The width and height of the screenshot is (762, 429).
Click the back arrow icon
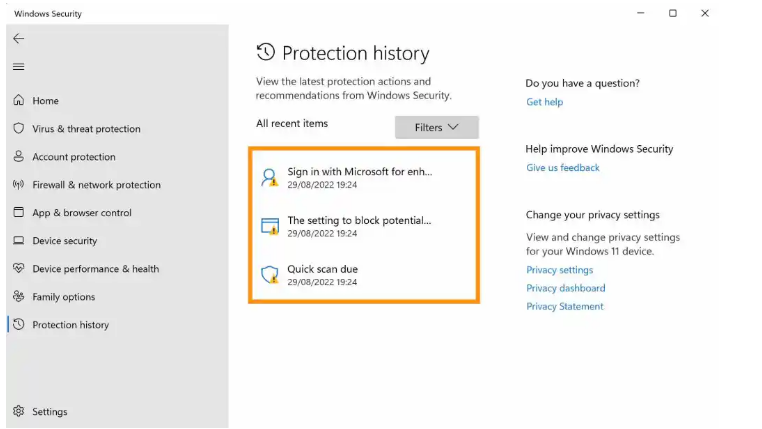[18, 38]
